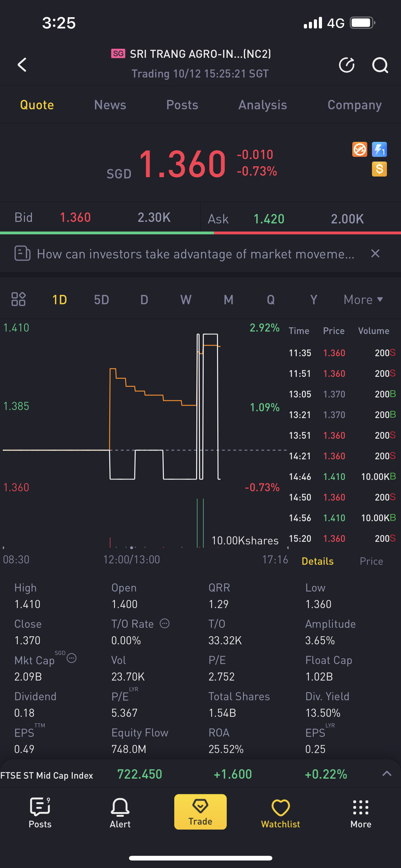This screenshot has height=868, width=401.
Task: Expand the FTSE ST Mid Cap Index bar
Action: coord(387,774)
